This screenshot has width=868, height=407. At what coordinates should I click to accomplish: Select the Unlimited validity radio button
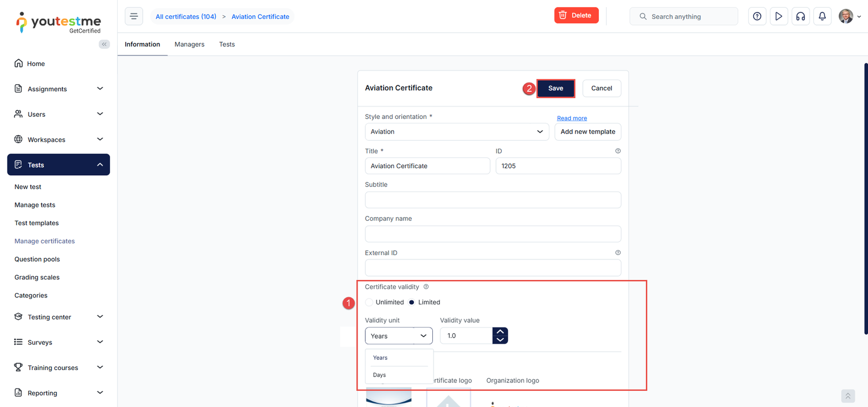coord(369,302)
